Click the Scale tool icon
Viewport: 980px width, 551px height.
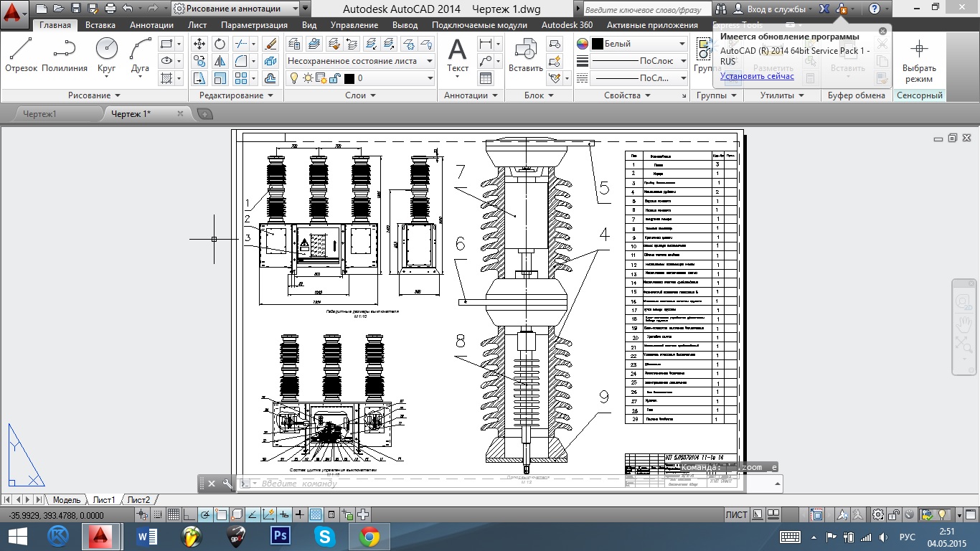coord(220,78)
